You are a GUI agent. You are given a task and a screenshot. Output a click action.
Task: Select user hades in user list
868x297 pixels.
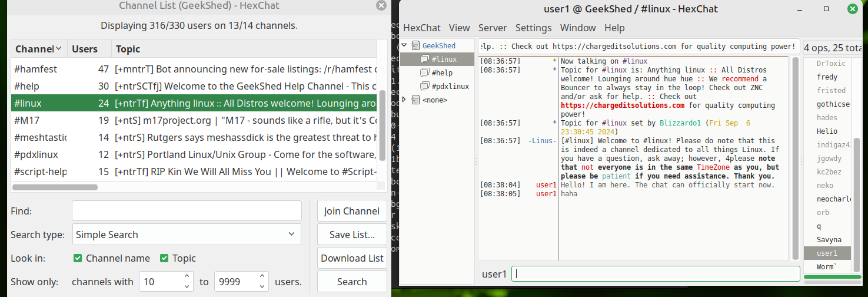pyautogui.click(x=826, y=117)
